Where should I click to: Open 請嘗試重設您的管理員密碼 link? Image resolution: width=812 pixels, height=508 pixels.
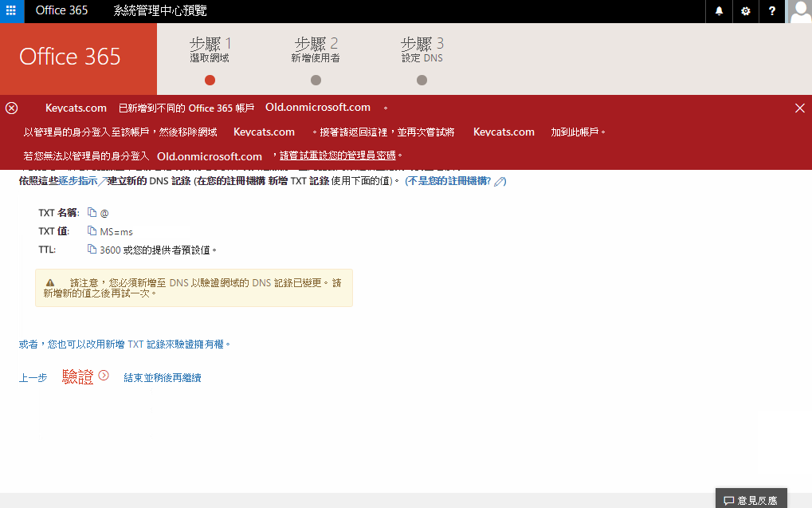pos(338,156)
